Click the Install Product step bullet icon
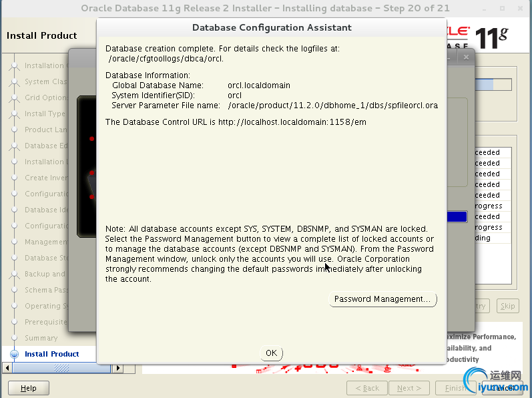Screen dimensions: 532x398 pyautogui.click(x=14, y=354)
